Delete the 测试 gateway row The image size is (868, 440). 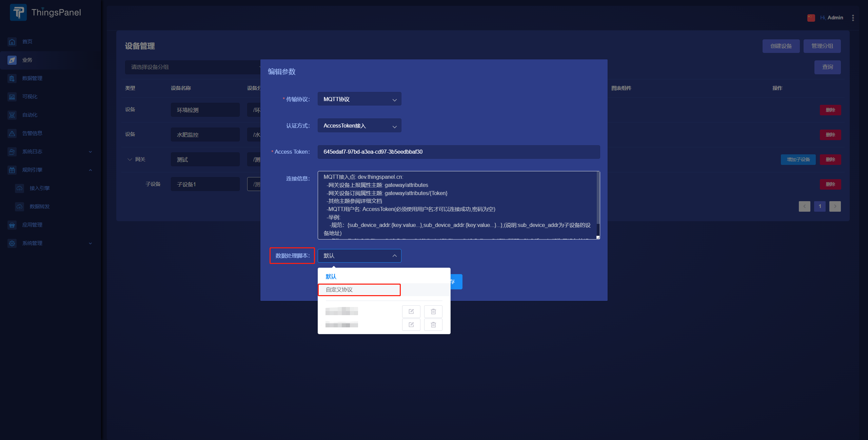pyautogui.click(x=830, y=159)
